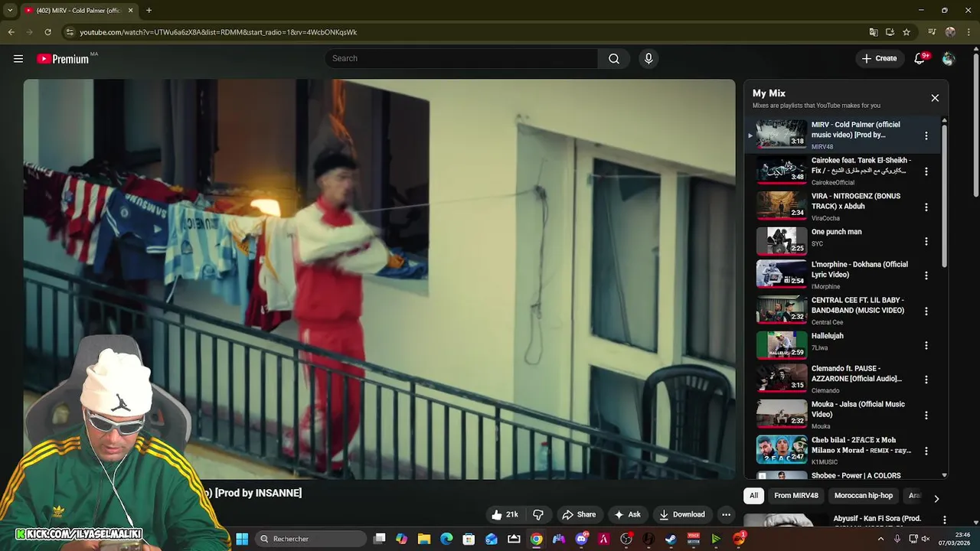Open options for Hallelujah item
The image size is (980, 551).
(x=926, y=345)
